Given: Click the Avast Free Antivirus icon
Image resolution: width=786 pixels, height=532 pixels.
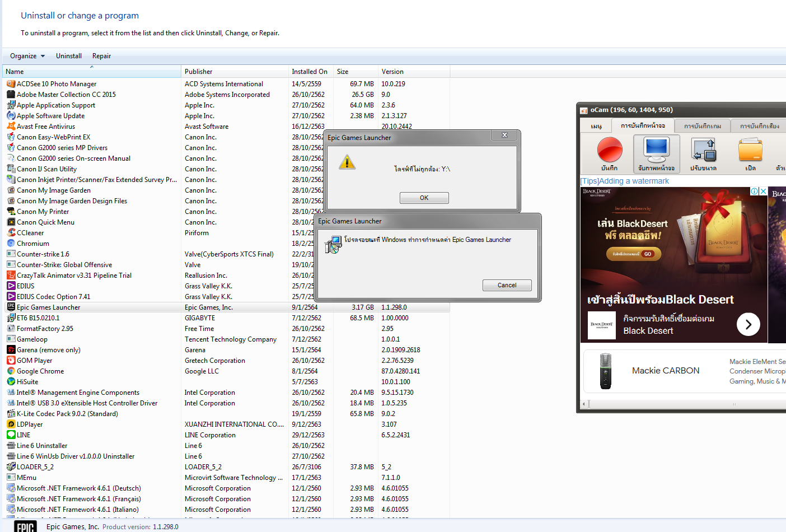Looking at the screenshot, I should [x=11, y=127].
